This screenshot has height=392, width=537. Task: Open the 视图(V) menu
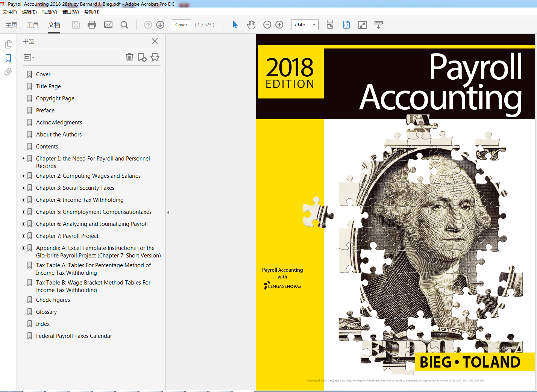click(49, 12)
